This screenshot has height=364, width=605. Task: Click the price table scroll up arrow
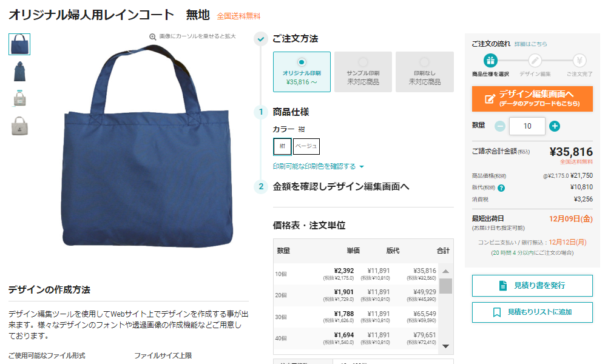(445, 271)
